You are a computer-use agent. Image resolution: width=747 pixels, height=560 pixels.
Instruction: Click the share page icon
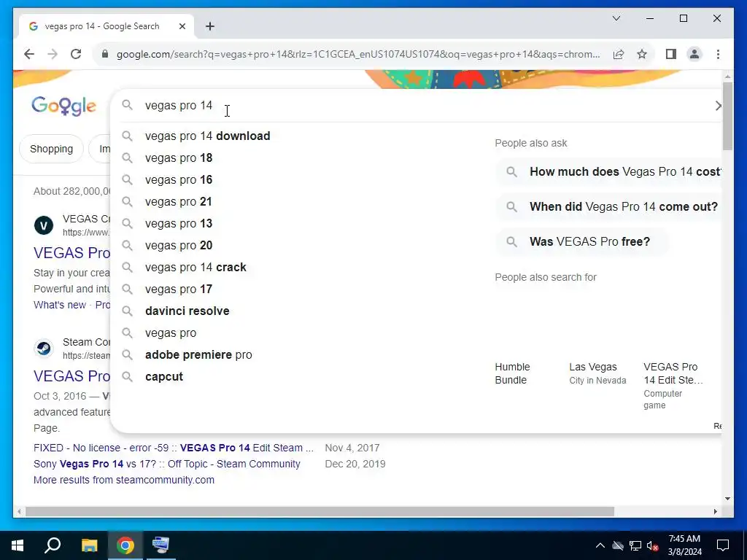(x=619, y=54)
